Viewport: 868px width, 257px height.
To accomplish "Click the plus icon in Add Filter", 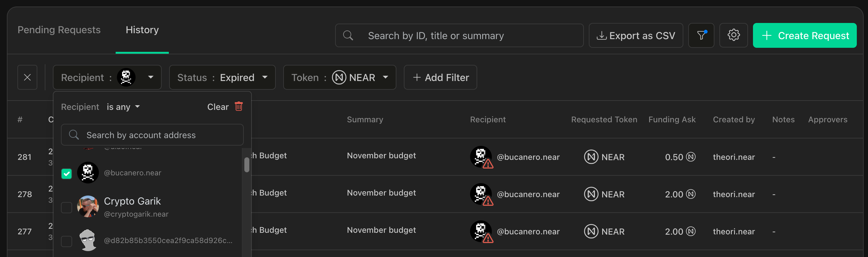I will point(417,77).
